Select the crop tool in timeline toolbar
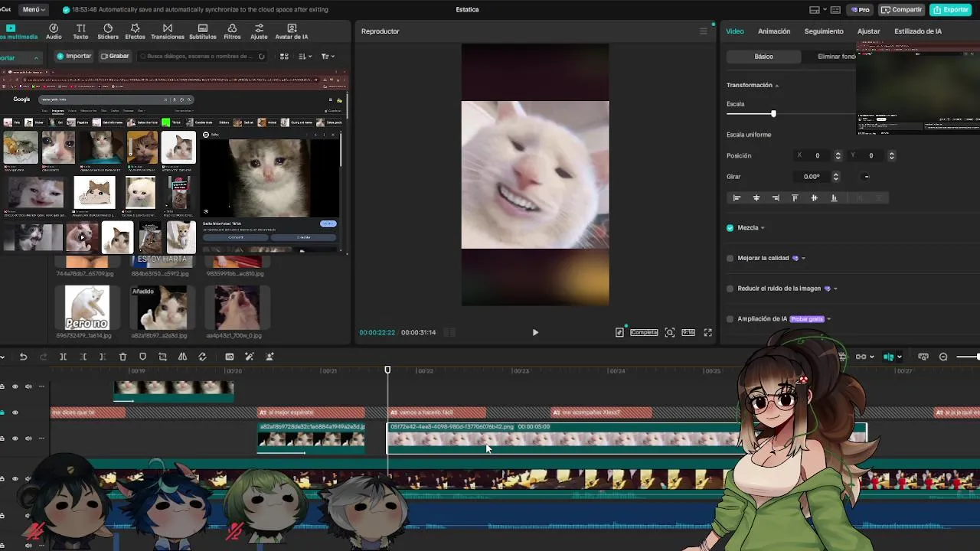Image resolution: width=980 pixels, height=551 pixels. [x=162, y=357]
